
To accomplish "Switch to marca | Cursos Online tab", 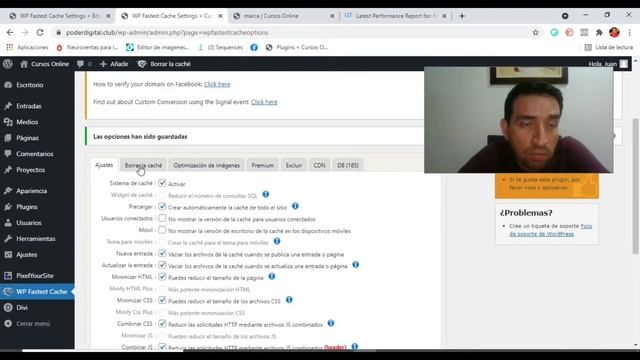I will pyautogui.click(x=283, y=16).
